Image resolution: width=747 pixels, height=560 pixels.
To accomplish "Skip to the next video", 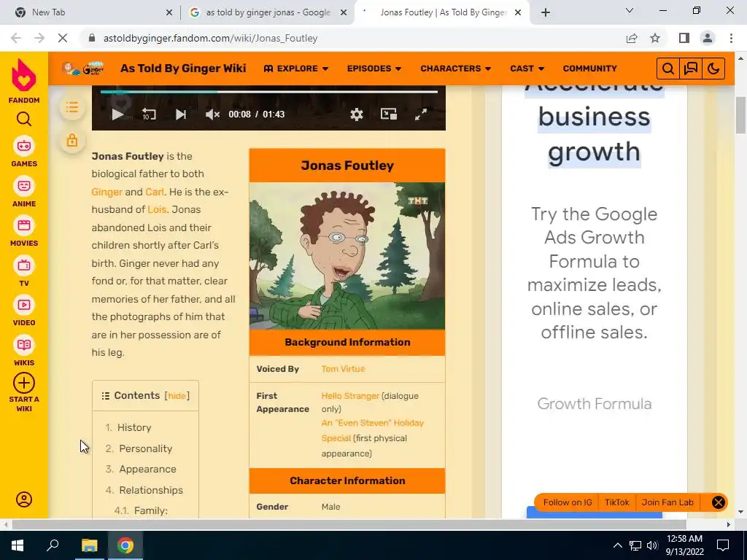I will pyautogui.click(x=181, y=114).
